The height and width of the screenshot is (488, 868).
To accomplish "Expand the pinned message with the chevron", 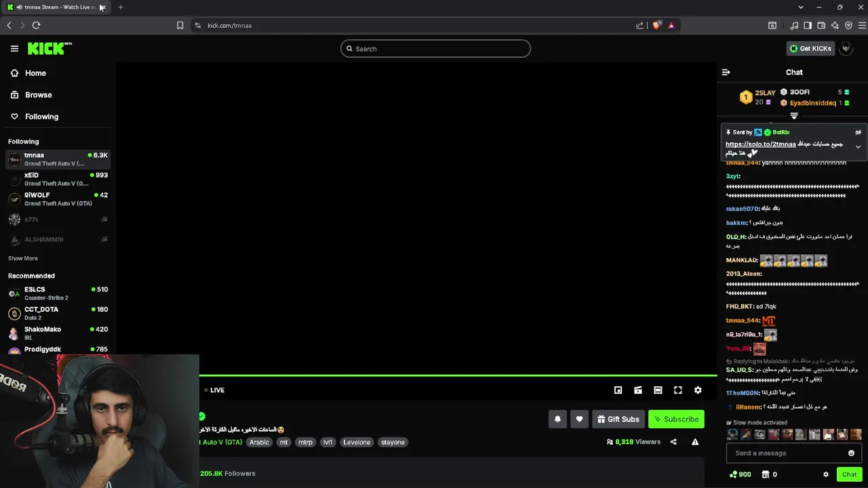I will pyautogui.click(x=858, y=146).
